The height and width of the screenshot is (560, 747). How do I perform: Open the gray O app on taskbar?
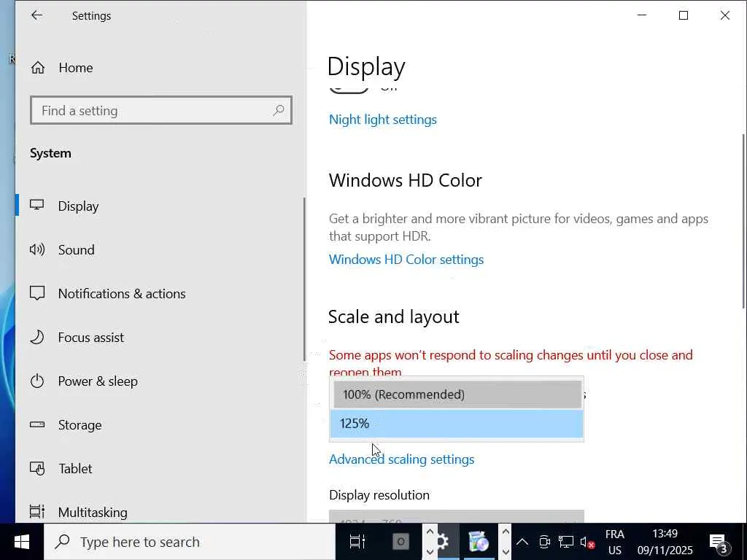coord(400,542)
